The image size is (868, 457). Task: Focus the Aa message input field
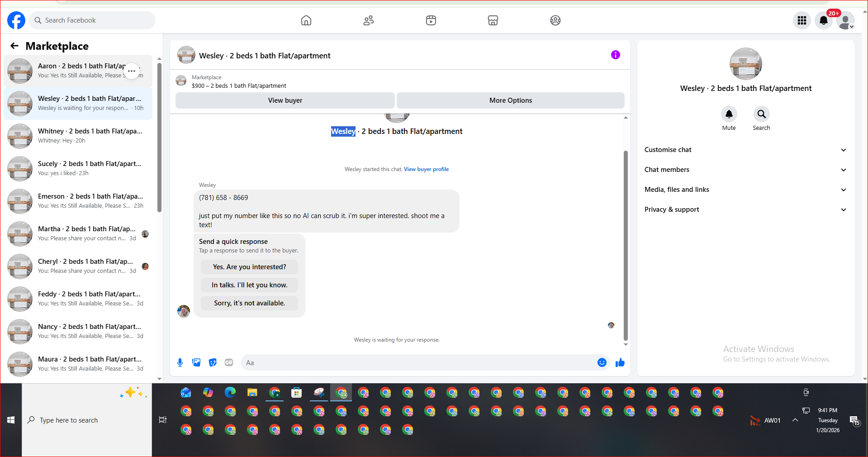pyautogui.click(x=418, y=362)
